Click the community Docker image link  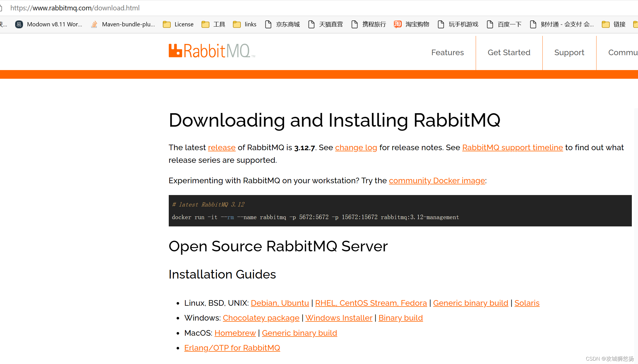pyautogui.click(x=437, y=181)
